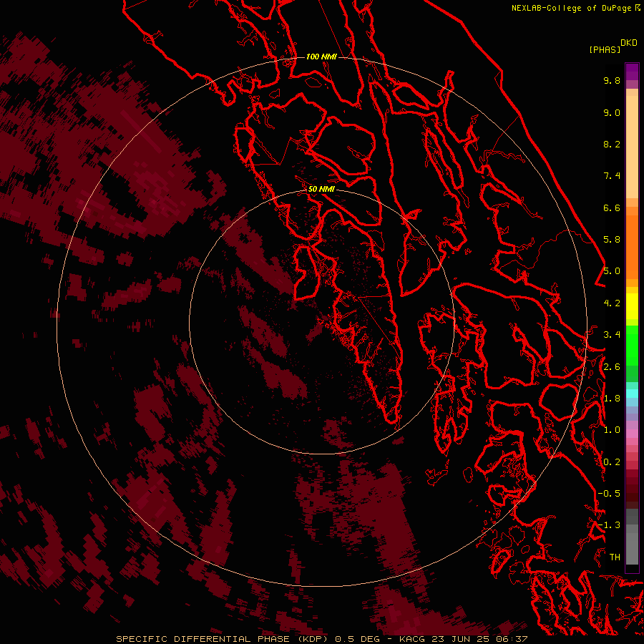Click the 7.4 value on the color scale
The image size is (644, 644).
612,176
